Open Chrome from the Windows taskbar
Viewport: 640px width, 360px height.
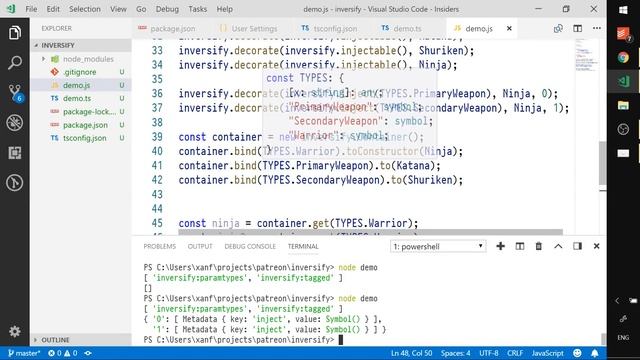tap(623, 58)
